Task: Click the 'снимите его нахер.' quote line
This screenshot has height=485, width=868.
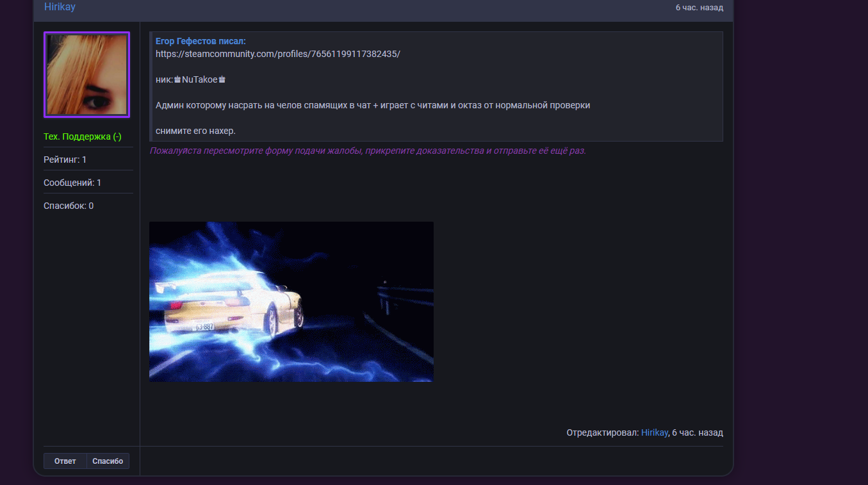Action: tap(195, 131)
